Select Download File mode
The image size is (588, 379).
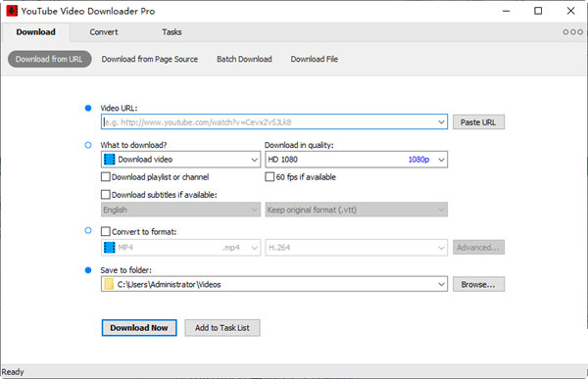coord(315,59)
